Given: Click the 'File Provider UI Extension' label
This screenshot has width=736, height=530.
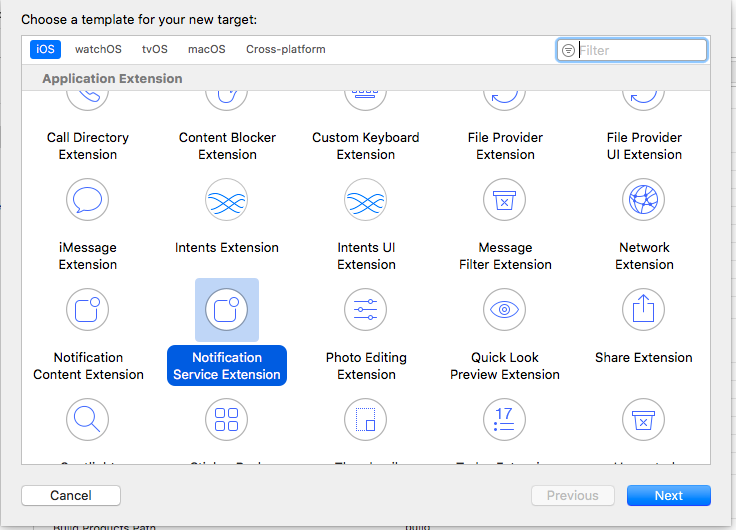Looking at the screenshot, I should click(644, 146).
